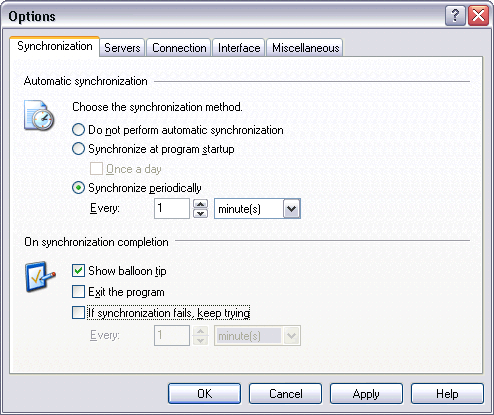The image size is (494, 415).
Task: Confirm settings with OK button
Action: coord(204,394)
